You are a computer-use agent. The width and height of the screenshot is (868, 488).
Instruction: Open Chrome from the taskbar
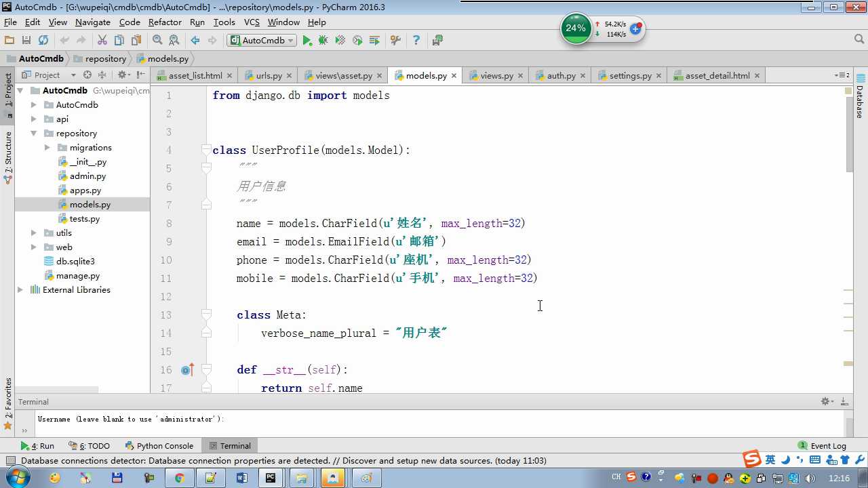point(179,478)
